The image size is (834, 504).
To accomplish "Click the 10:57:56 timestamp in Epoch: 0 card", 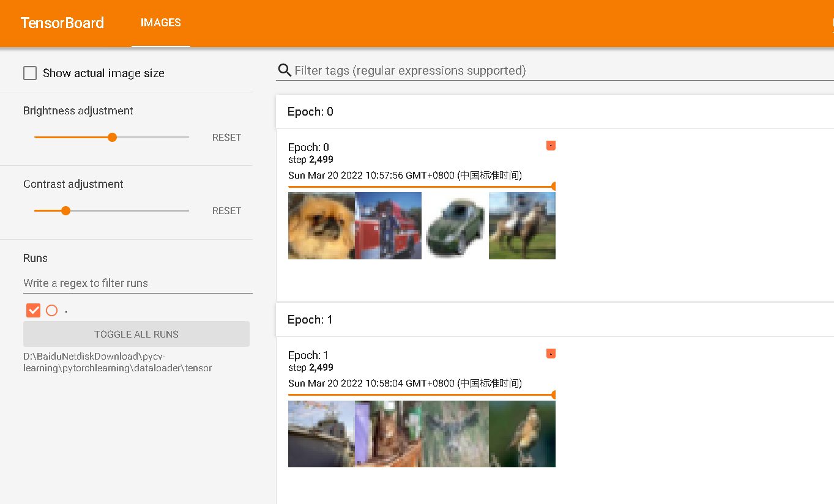I will tap(405, 176).
